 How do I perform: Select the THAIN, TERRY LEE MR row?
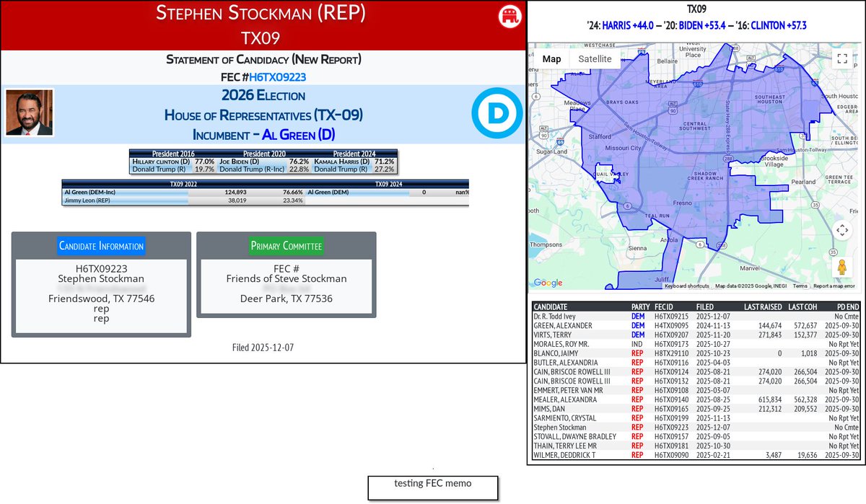(696, 446)
